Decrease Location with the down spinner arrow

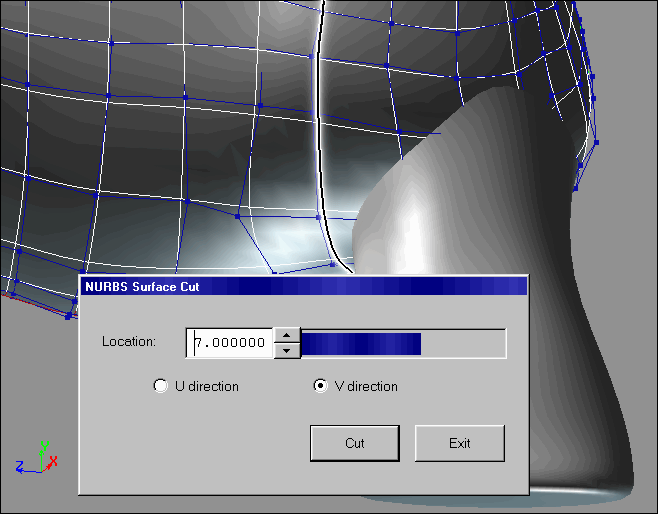pyautogui.click(x=286, y=350)
